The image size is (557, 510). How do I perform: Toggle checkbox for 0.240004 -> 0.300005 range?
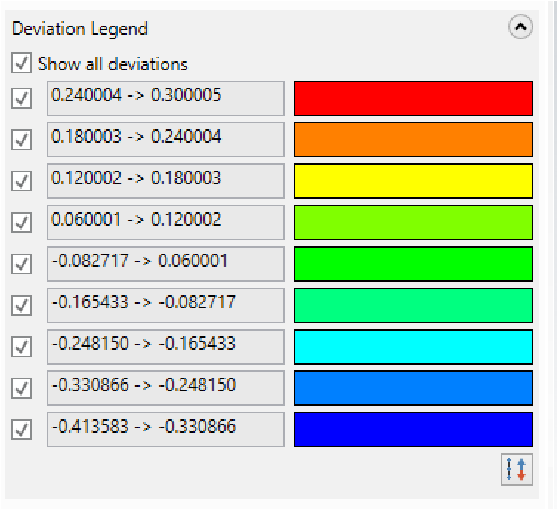21,98
